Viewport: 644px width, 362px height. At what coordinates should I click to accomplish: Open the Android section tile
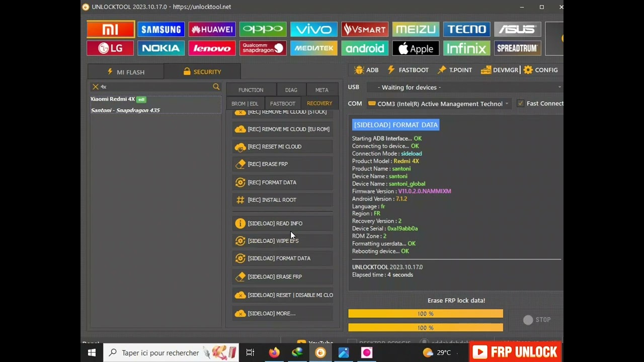point(364,48)
